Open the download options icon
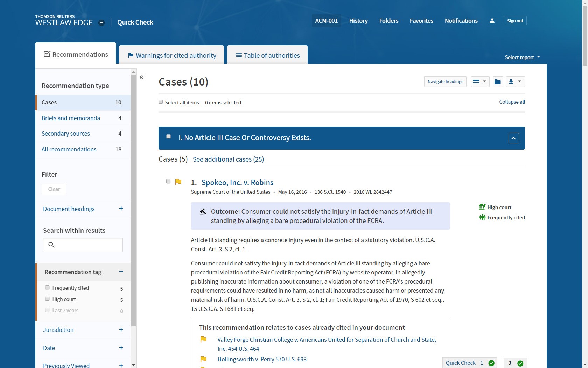This screenshot has height=368, width=588. point(515,82)
